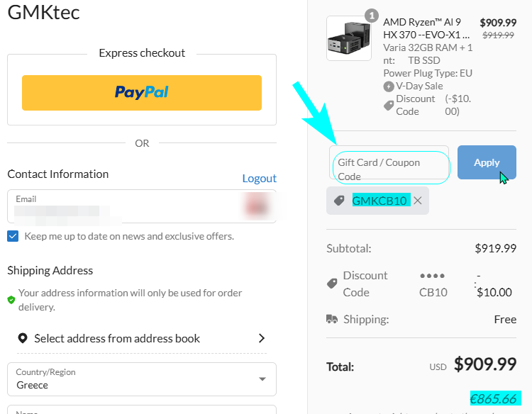This screenshot has height=414, width=532.
Task: Open the Country/Region dropdown showing Greece
Action: [x=142, y=379]
